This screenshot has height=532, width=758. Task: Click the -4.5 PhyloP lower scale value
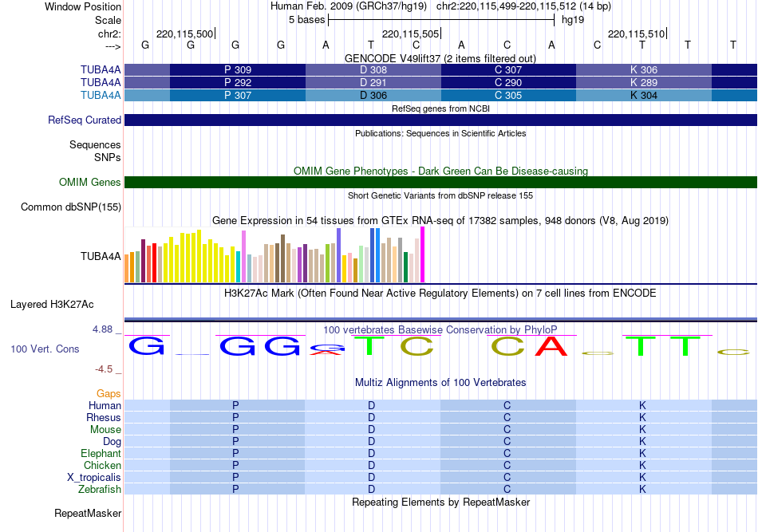pyautogui.click(x=104, y=369)
